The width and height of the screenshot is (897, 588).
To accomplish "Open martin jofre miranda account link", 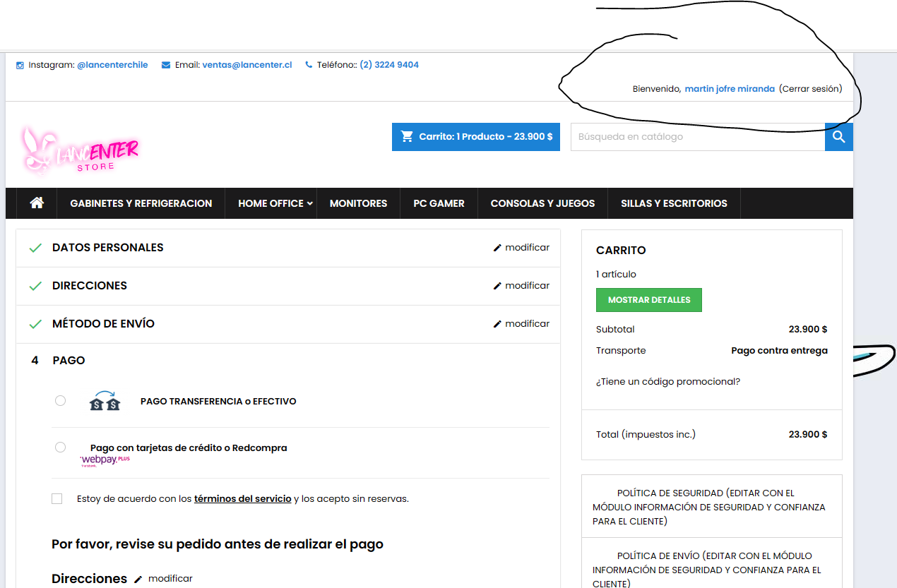I will point(730,89).
